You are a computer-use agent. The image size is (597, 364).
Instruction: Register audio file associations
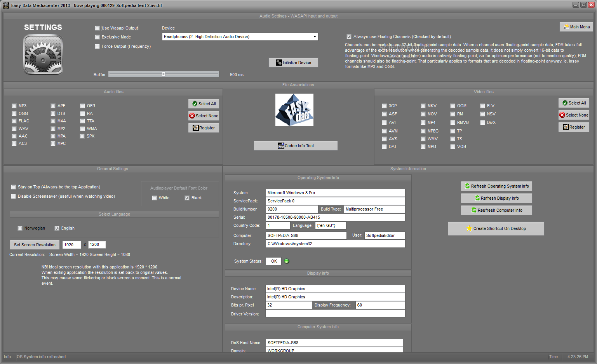point(204,128)
